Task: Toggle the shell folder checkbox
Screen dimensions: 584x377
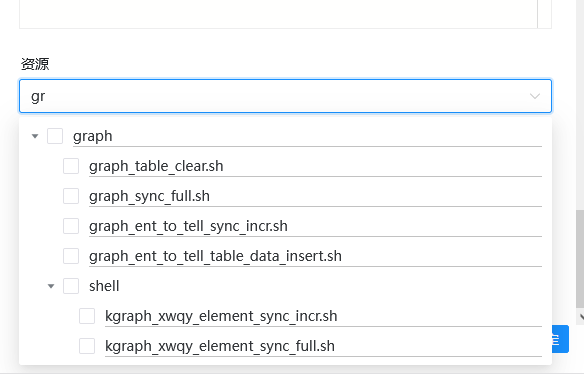Action: pos(71,286)
